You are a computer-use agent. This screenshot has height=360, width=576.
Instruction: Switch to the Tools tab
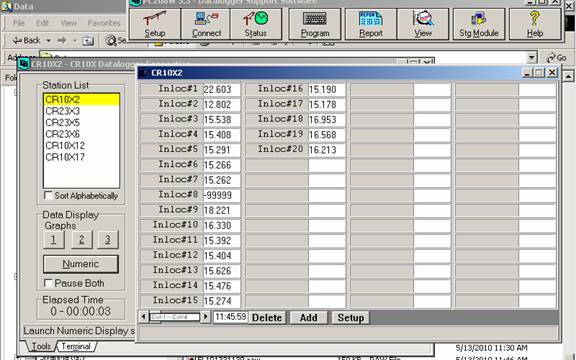[x=41, y=346]
